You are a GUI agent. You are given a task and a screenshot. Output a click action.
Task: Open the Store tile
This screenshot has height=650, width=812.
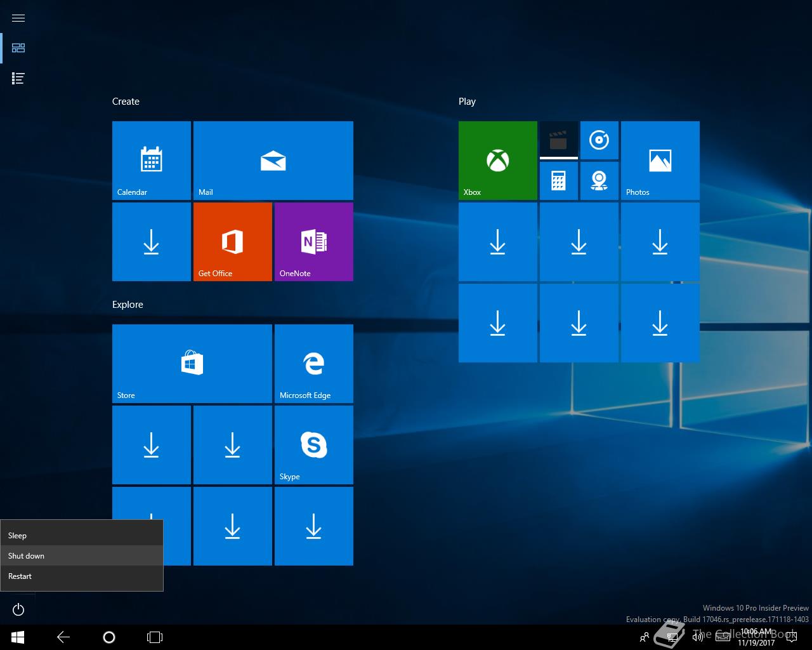pyautogui.click(x=192, y=364)
